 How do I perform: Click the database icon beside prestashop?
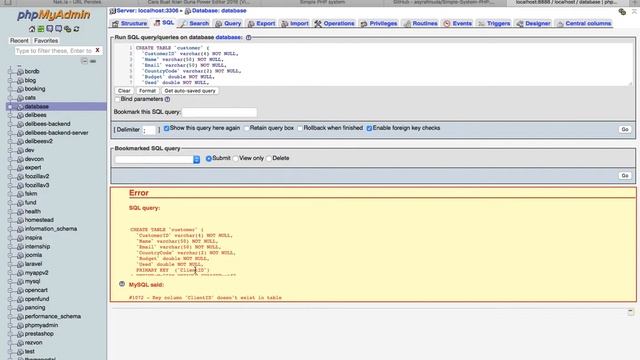tap(20, 334)
